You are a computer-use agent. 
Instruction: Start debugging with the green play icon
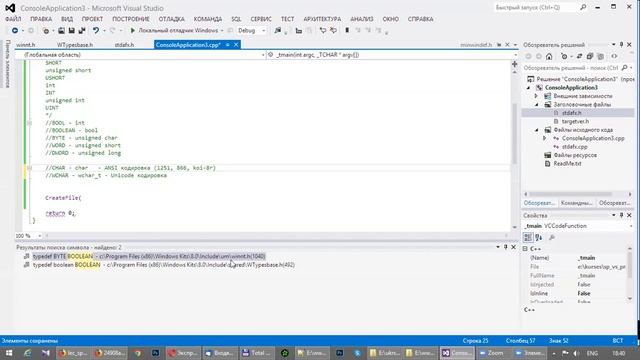133,31
